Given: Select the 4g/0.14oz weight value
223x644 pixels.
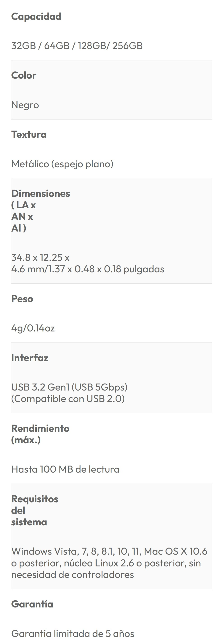Looking at the screenshot, I should [33, 328].
